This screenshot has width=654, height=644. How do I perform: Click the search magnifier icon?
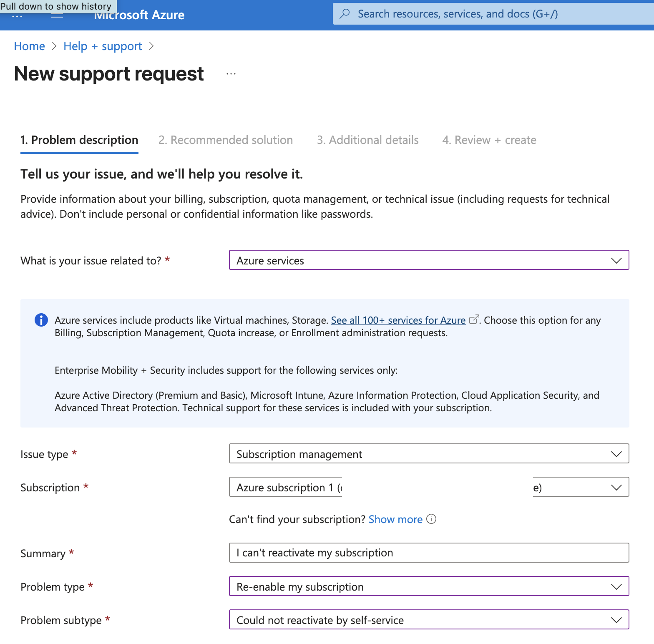coord(345,14)
